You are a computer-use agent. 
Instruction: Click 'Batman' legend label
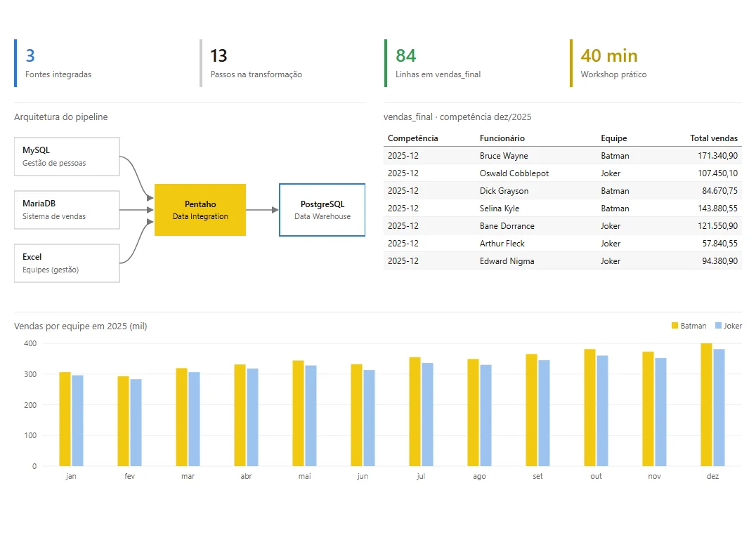(x=693, y=326)
